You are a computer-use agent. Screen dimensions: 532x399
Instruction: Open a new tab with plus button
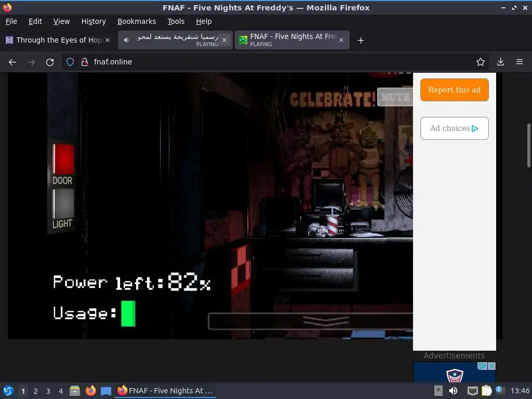pos(361,41)
